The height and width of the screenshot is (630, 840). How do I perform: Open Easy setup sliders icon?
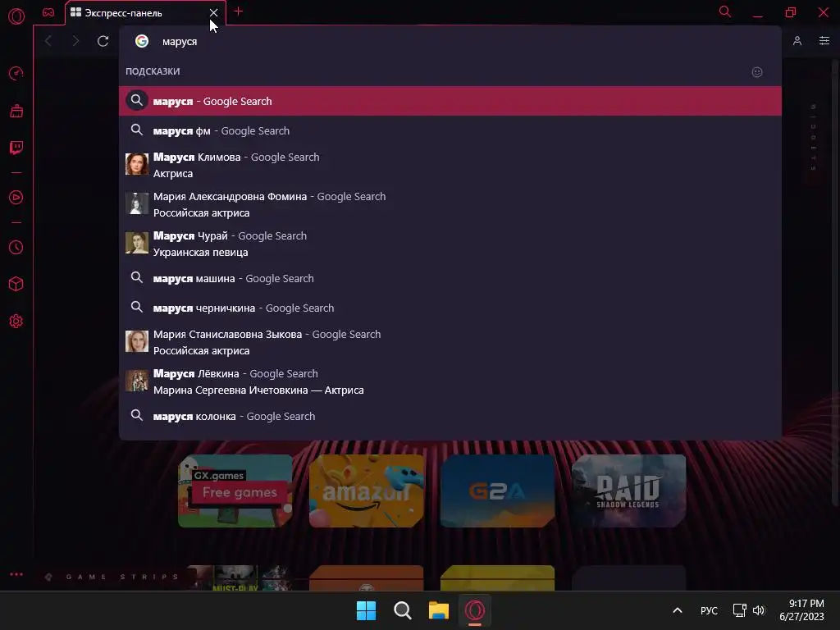tap(824, 41)
